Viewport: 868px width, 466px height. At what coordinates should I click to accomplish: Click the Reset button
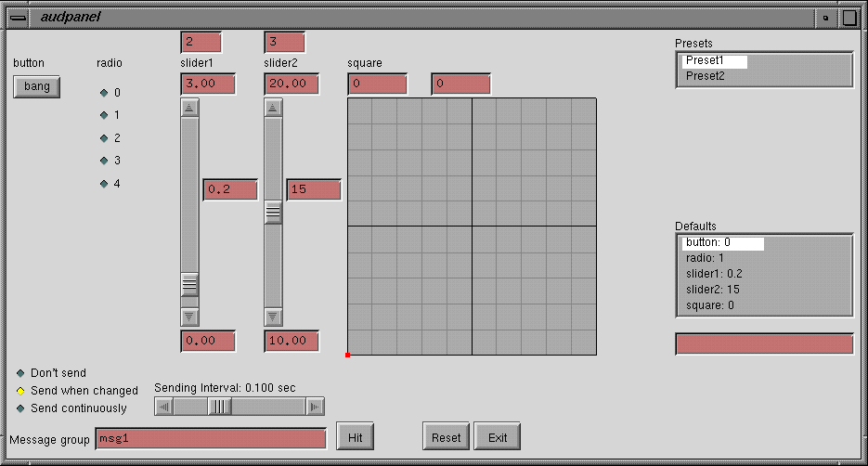coord(446,437)
